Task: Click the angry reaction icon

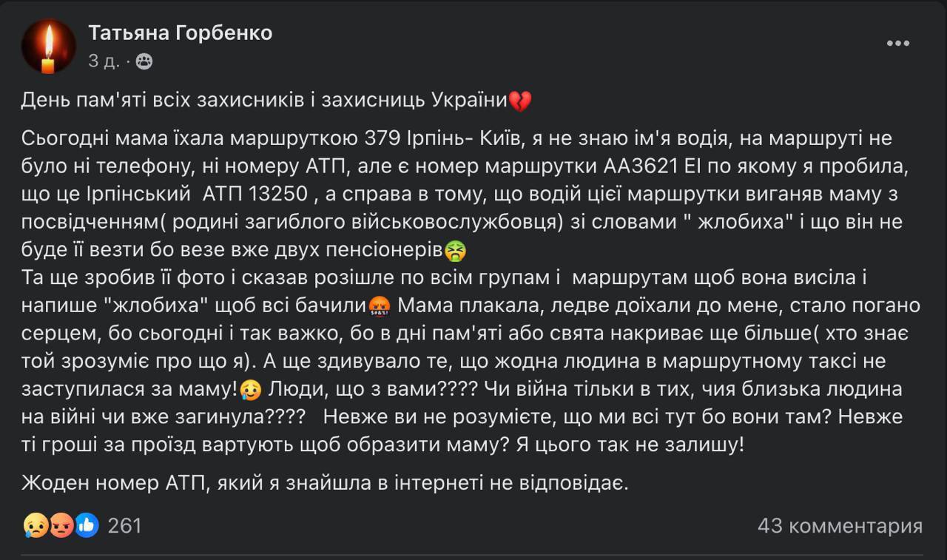Action: (x=61, y=525)
